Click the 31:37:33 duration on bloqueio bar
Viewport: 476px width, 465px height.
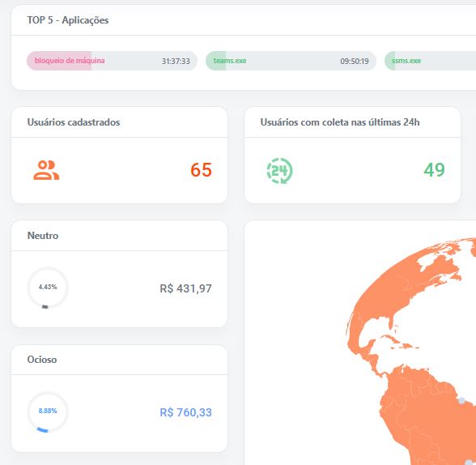[176, 62]
